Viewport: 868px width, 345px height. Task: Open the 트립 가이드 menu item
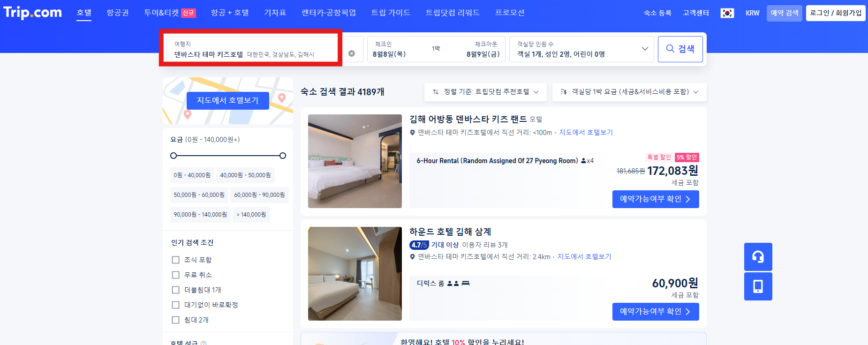click(x=391, y=13)
